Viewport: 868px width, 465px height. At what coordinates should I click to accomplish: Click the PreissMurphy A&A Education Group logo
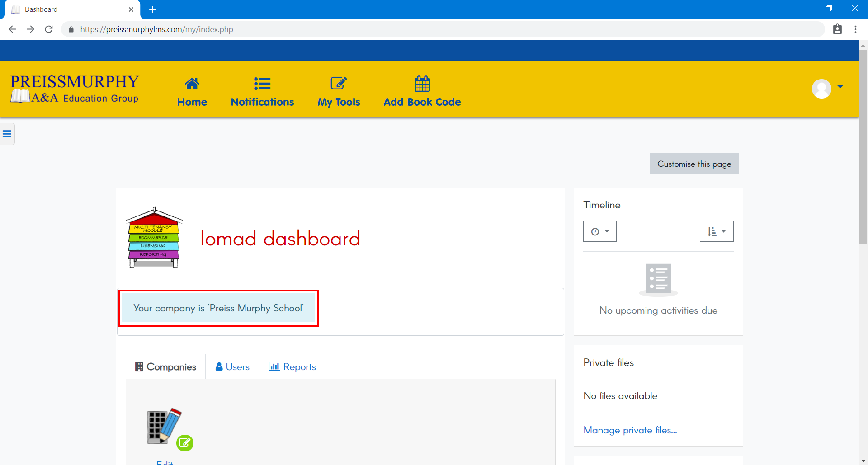pos(75,89)
